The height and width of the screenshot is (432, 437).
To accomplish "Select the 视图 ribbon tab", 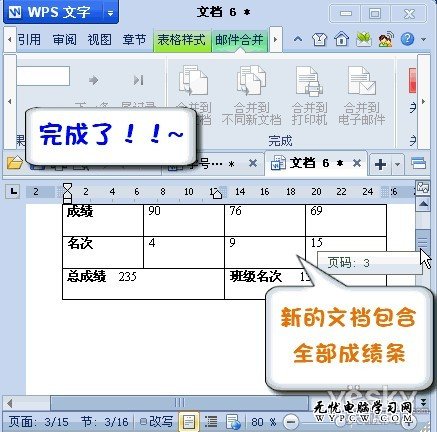I will coord(99,40).
